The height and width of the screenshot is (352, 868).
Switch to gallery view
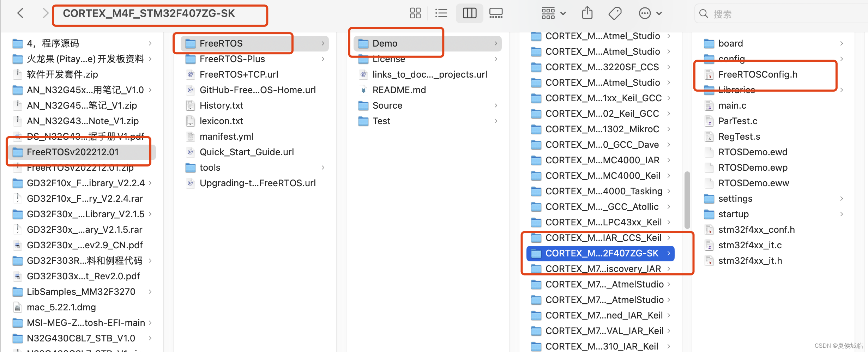(x=496, y=13)
